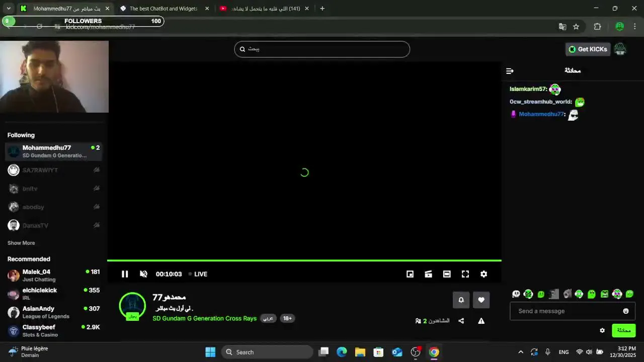Open the tab search dropdown
The image size is (644, 362).
coord(9,9)
